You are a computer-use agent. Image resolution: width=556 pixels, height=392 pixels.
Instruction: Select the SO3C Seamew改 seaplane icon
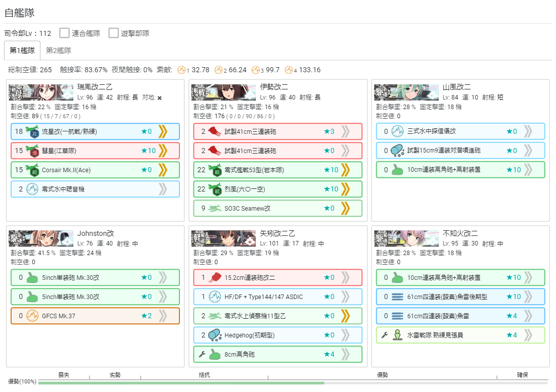coord(214,209)
